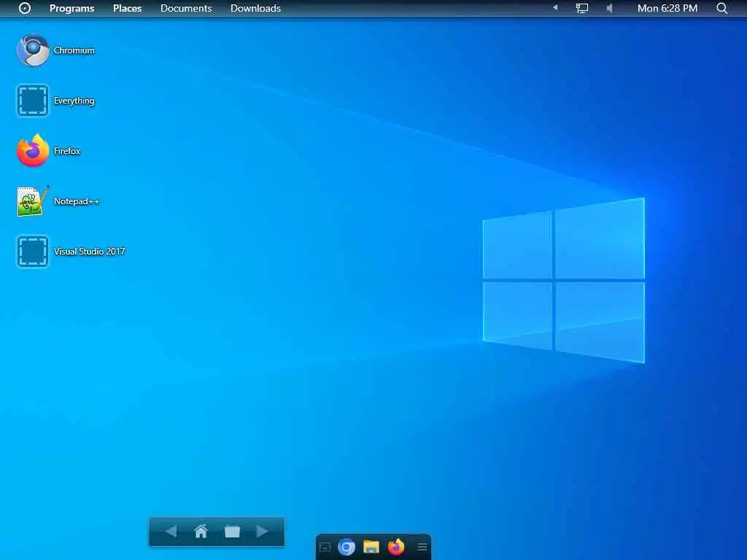Open File Explorer from the bottom dock
This screenshot has height=560, width=747.
pyautogui.click(x=371, y=547)
